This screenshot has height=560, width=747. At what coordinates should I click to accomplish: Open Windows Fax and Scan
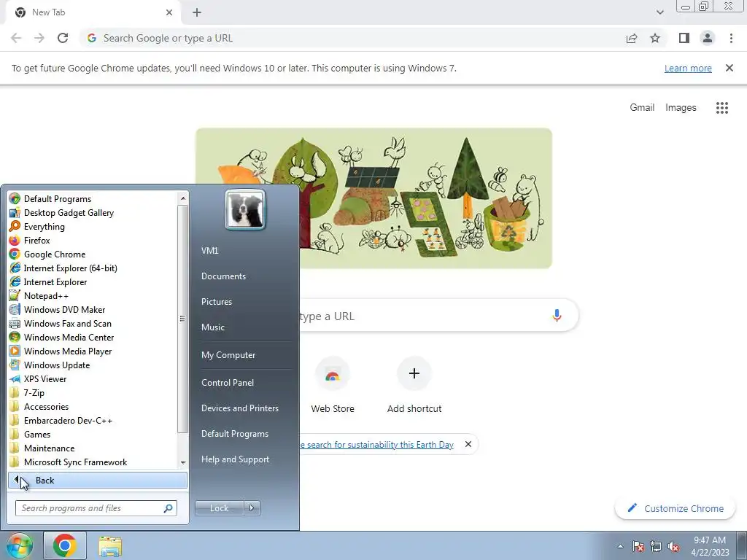coord(67,323)
